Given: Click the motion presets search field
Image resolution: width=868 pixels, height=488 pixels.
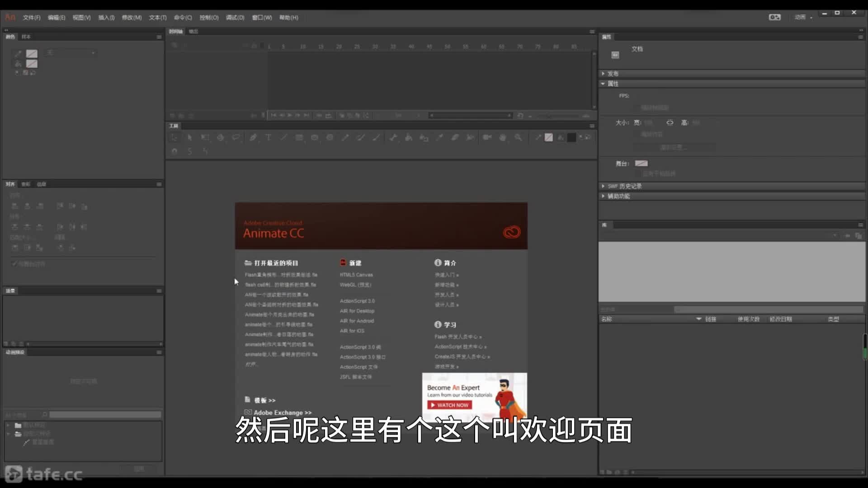Looking at the screenshot, I should click(x=105, y=415).
